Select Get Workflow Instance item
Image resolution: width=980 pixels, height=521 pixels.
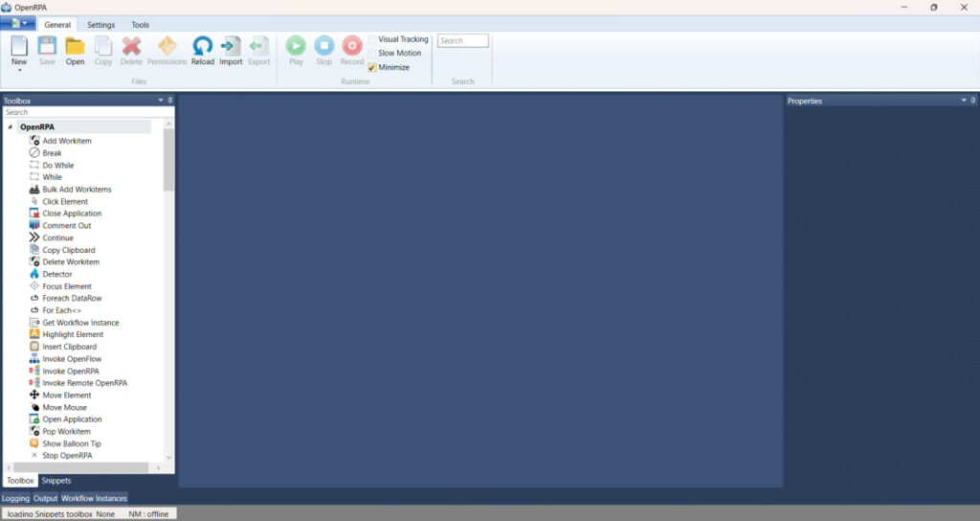click(74, 322)
